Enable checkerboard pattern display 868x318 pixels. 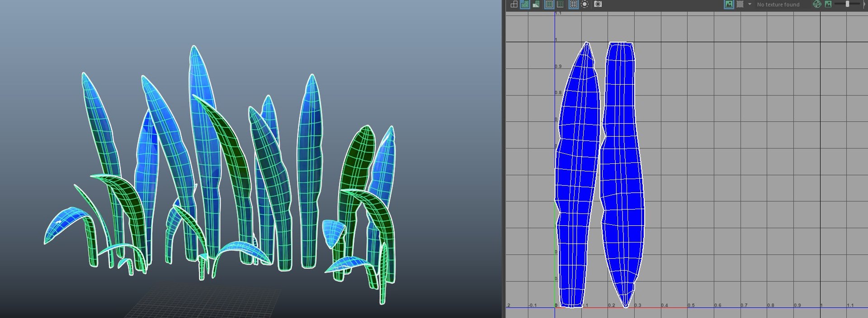pos(740,4)
